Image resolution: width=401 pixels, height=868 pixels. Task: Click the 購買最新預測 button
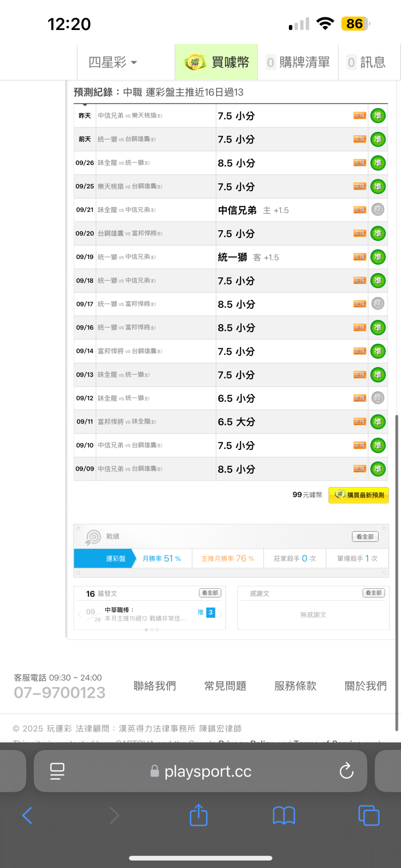point(359,495)
